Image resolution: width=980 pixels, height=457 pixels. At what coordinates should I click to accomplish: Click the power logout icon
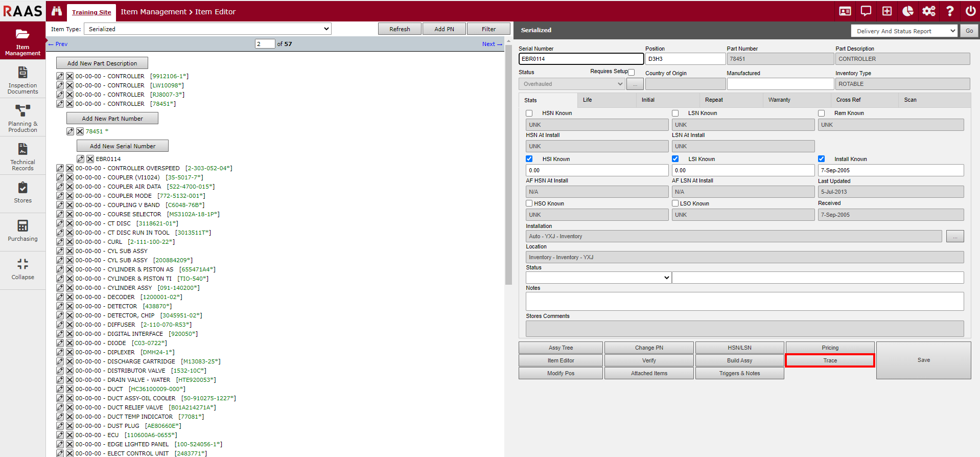[970, 11]
